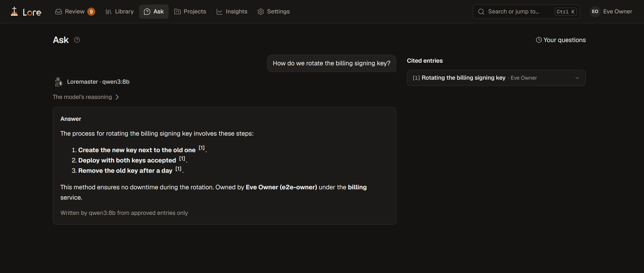Image resolution: width=644 pixels, height=273 pixels.
Task: Open the Settings gear icon
Action: tap(261, 11)
